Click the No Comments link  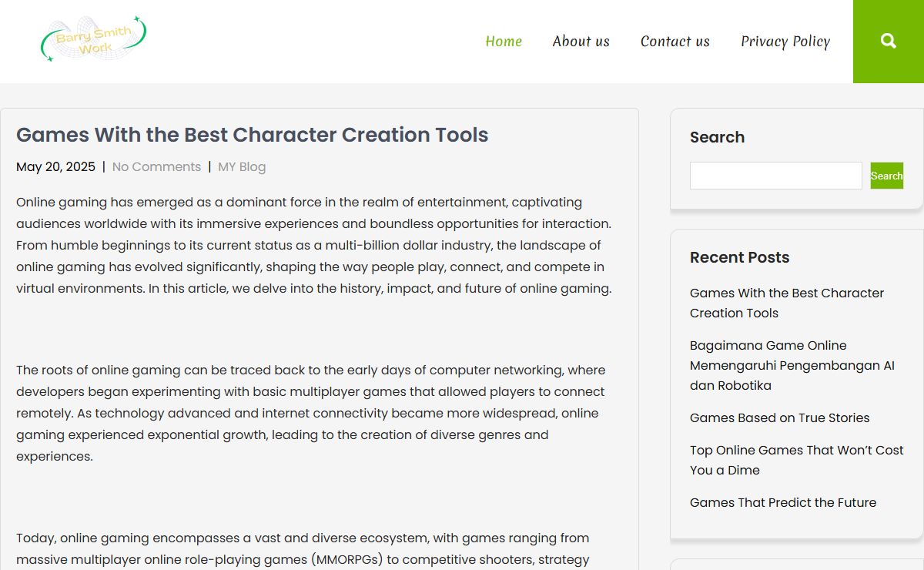(x=156, y=167)
